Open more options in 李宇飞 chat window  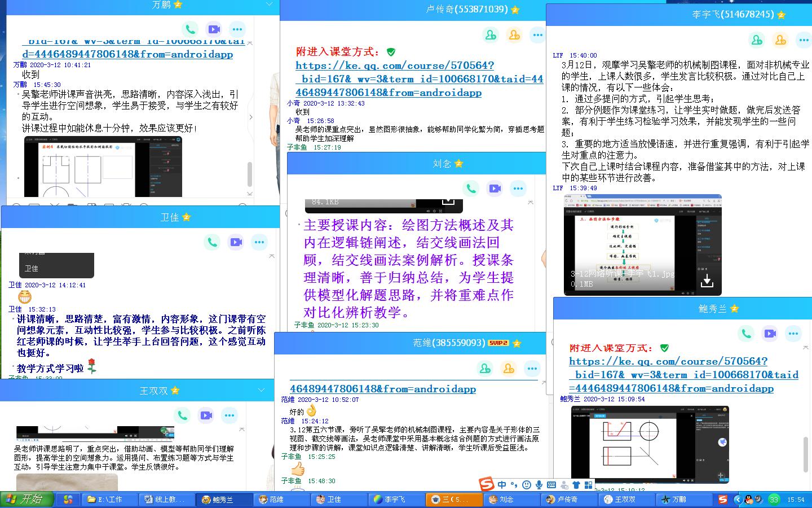coord(803,40)
